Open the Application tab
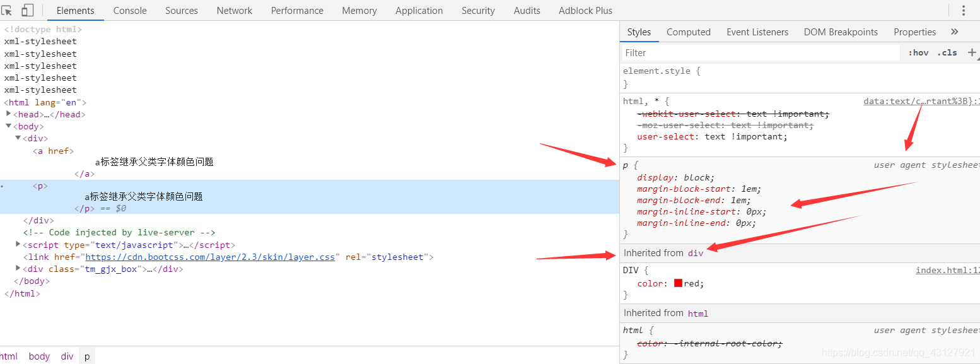 coord(419,10)
